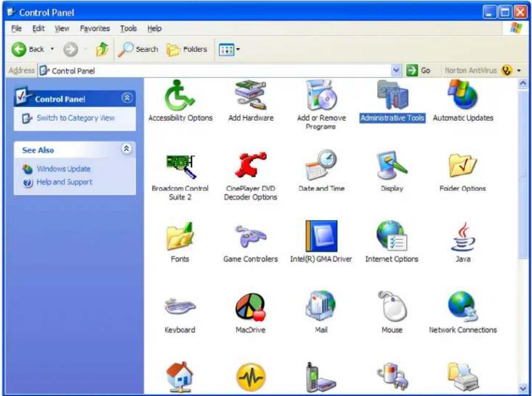Open Date and Time settings
The width and height of the screenshot is (532, 396).
(x=321, y=171)
